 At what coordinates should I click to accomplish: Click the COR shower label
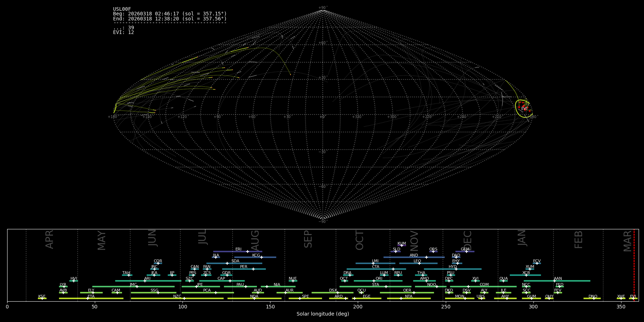click(158, 261)
